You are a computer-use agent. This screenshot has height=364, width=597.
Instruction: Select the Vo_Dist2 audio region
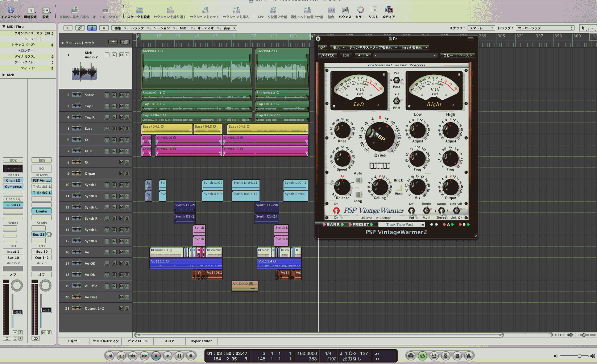[x=245, y=286]
